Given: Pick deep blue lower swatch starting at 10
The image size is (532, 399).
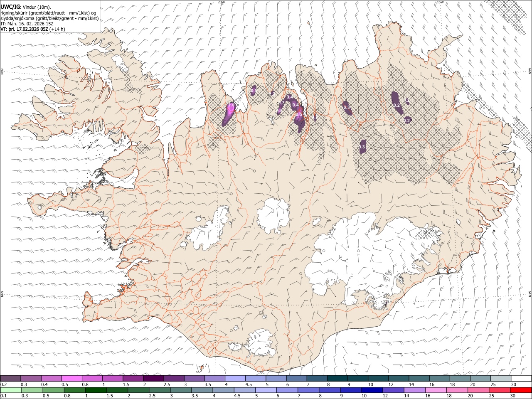Looking at the screenshot, I should [372, 390].
